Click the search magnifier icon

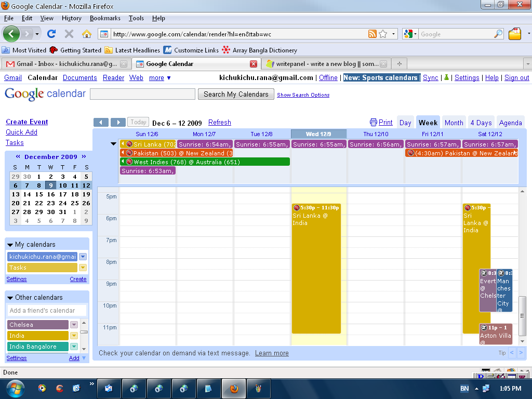pos(498,34)
